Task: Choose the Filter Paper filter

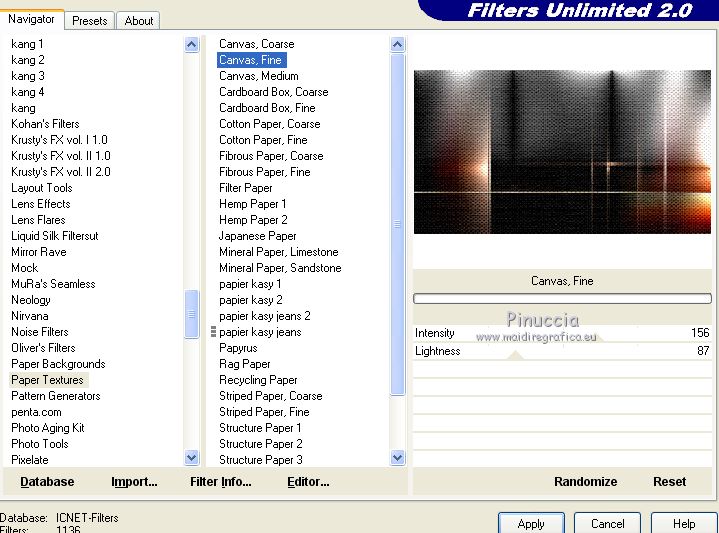Action: point(246,188)
